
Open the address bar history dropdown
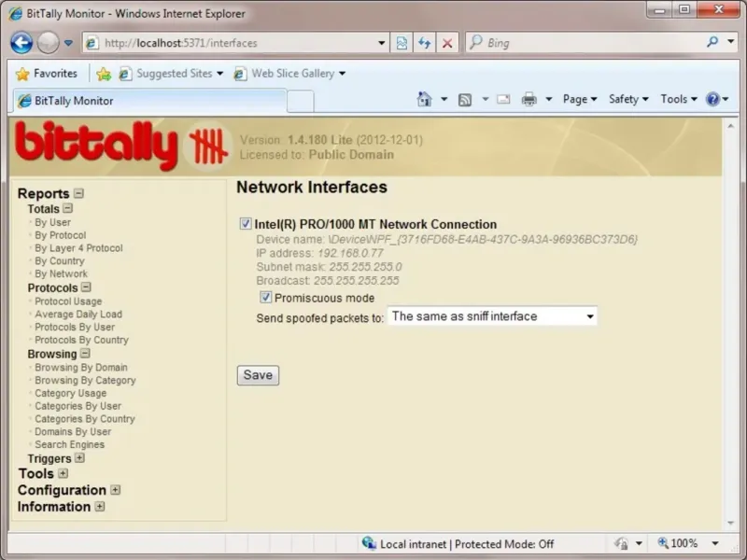pos(382,43)
